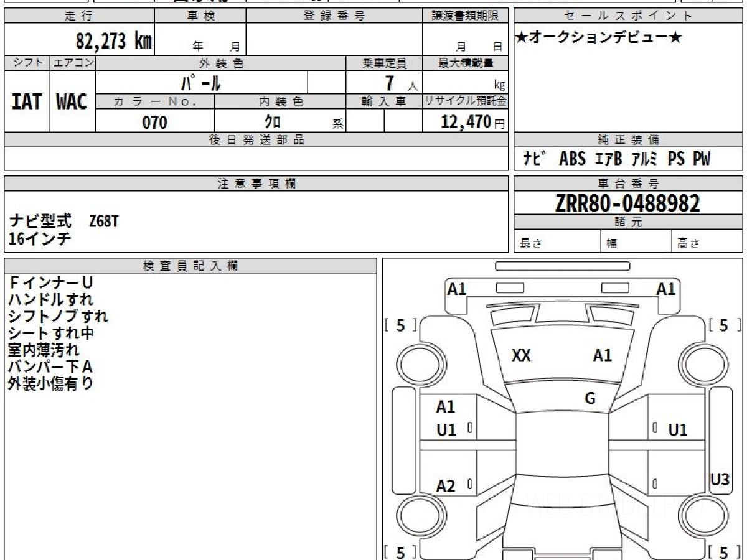
Task: Click the 純正装備 header
Action: pyautogui.click(x=628, y=140)
